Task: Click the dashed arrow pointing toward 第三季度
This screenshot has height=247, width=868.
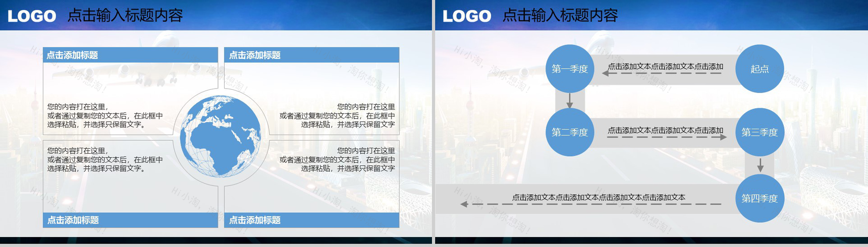Action: point(667,137)
